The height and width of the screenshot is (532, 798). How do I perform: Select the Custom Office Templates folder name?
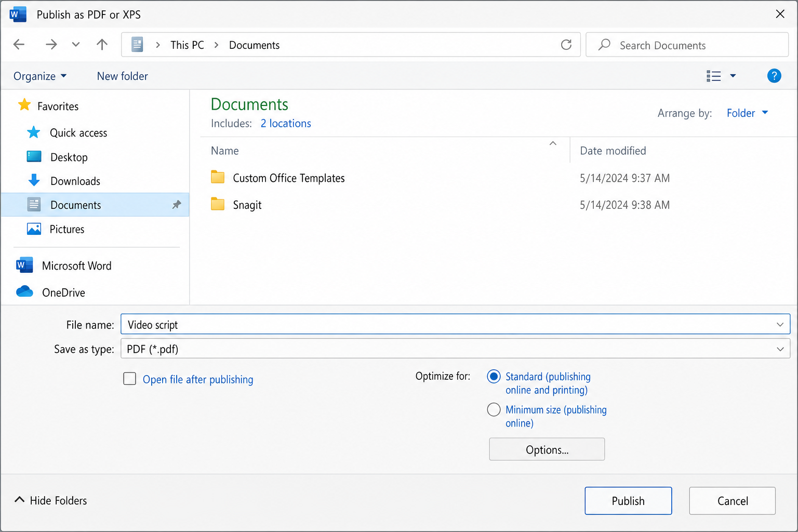tap(289, 178)
